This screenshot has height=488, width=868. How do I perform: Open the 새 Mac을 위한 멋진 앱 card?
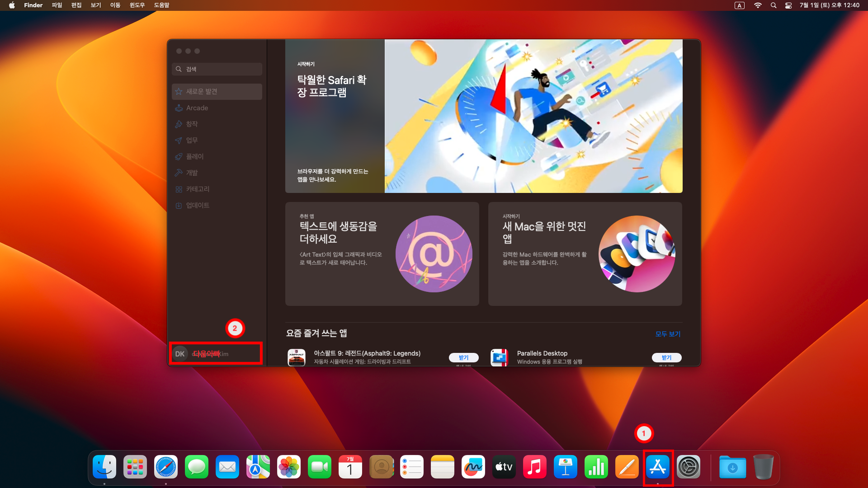pyautogui.click(x=585, y=254)
